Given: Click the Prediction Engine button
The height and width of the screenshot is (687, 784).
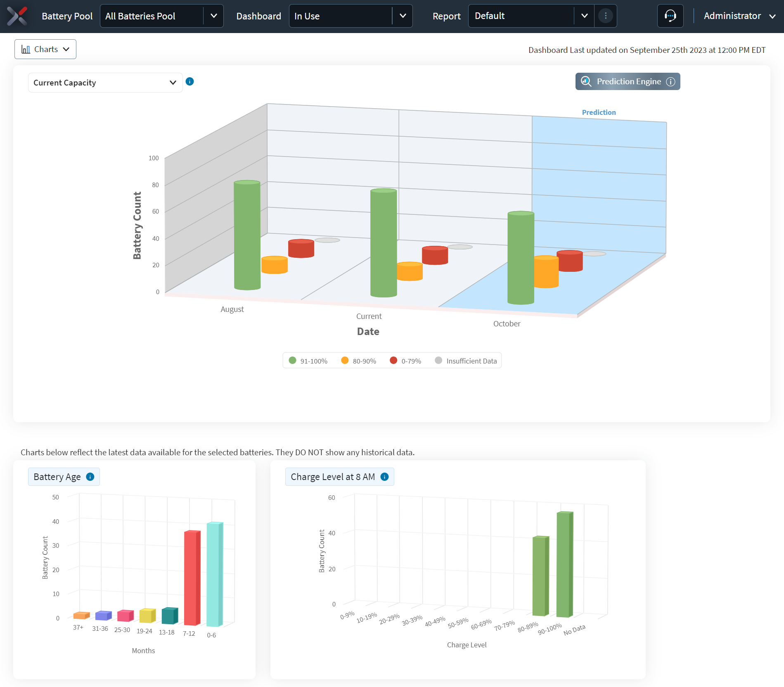Looking at the screenshot, I should point(627,81).
